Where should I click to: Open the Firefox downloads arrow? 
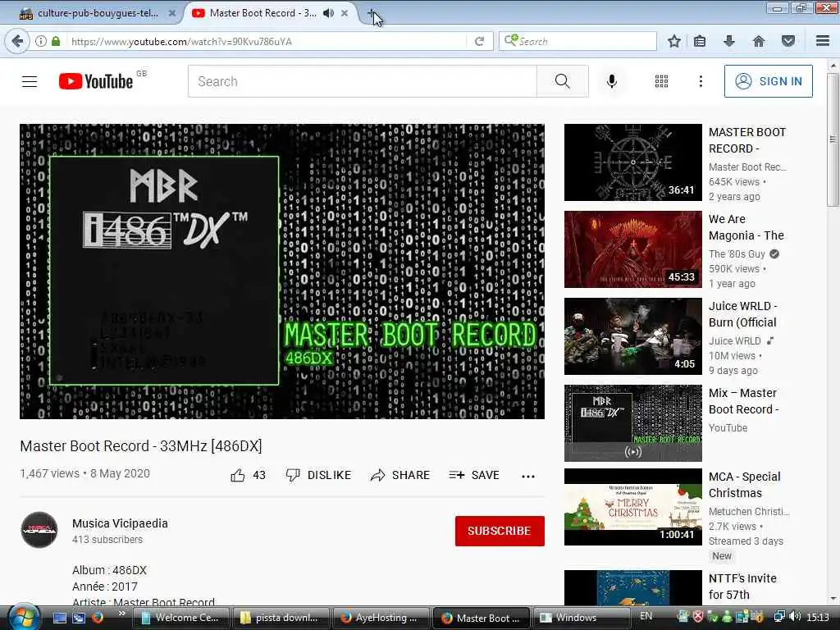tap(729, 41)
